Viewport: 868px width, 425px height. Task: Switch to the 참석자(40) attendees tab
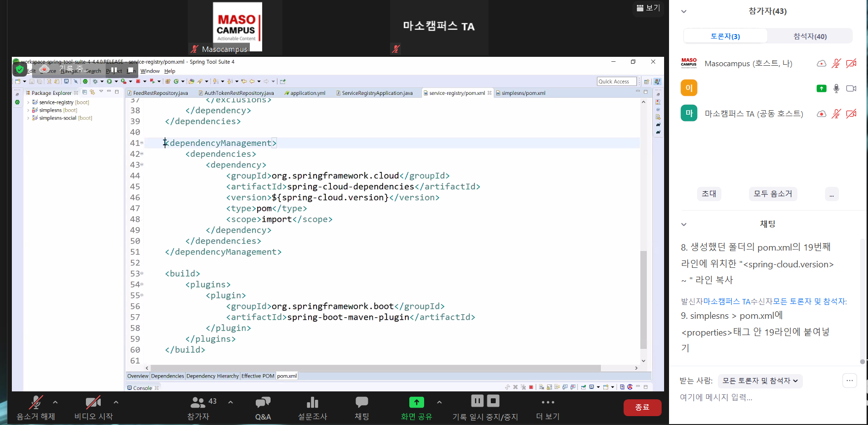pos(810,36)
